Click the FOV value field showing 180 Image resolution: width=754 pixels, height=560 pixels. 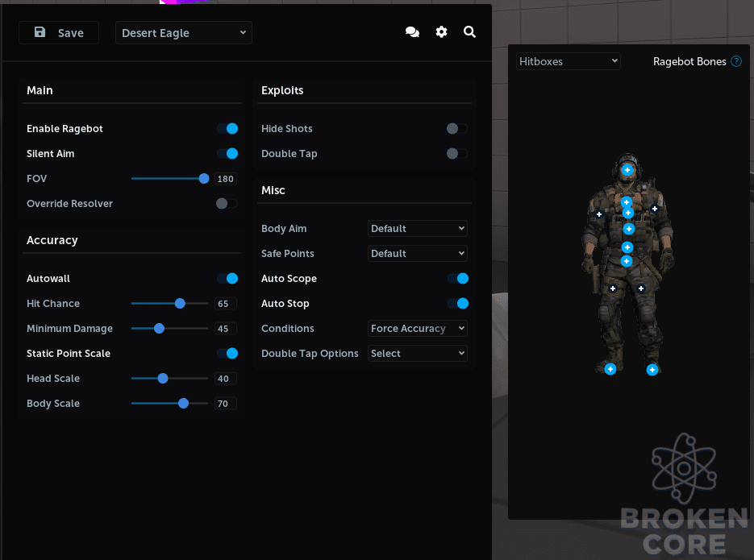point(226,179)
